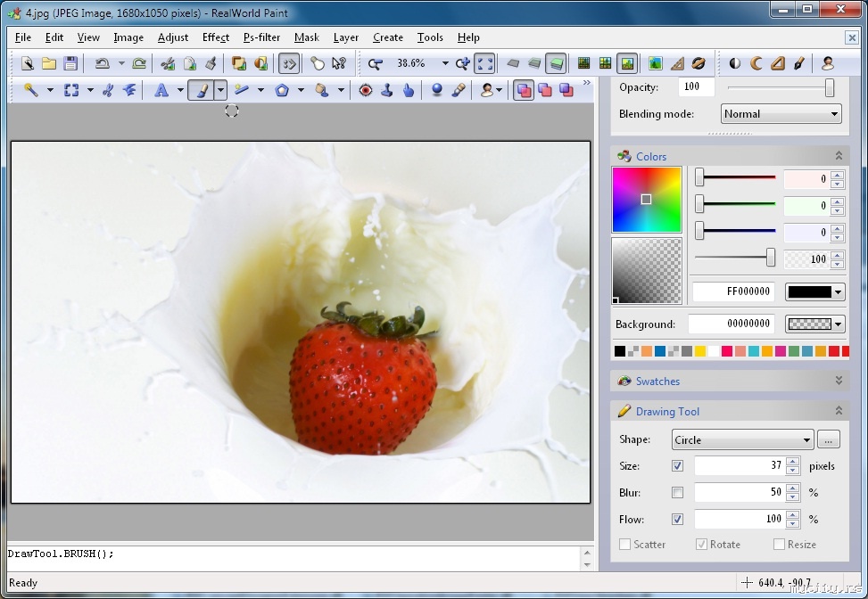Open the Background color picker button
Screen dimensions: 868x599
814,324
